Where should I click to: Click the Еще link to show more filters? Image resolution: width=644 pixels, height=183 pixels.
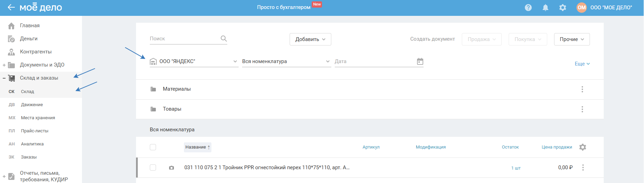coord(582,64)
